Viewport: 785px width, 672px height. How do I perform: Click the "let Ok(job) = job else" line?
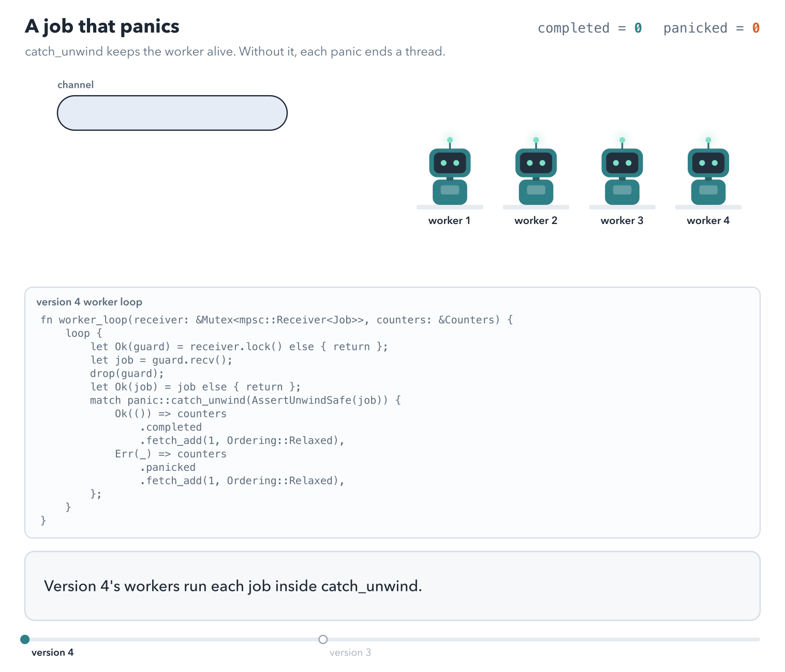(196, 387)
